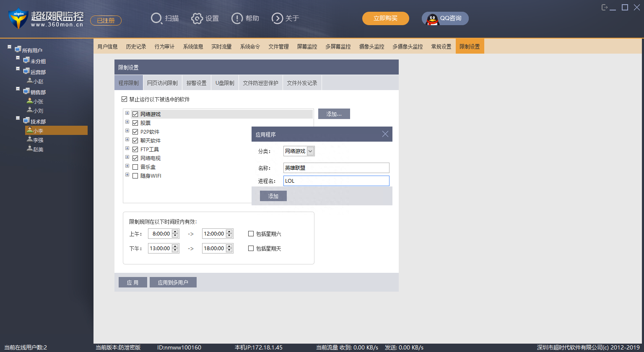Open the 扫描 scan tool
The height and width of the screenshot is (352, 644).
[165, 18]
